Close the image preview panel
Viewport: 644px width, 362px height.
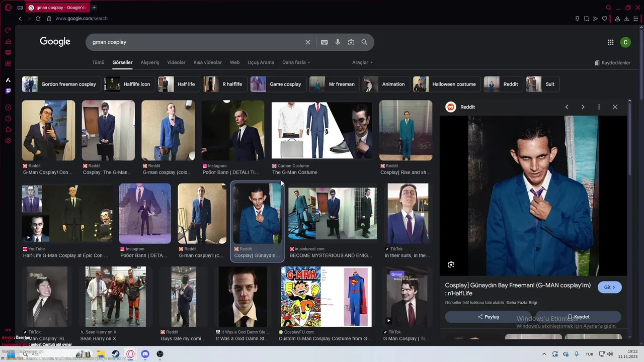[x=615, y=107]
